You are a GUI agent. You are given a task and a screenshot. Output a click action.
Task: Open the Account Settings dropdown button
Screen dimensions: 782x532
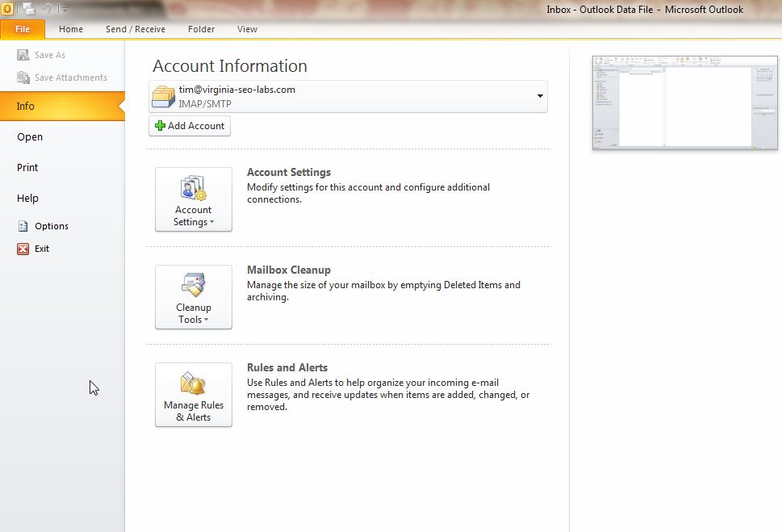[194, 199]
